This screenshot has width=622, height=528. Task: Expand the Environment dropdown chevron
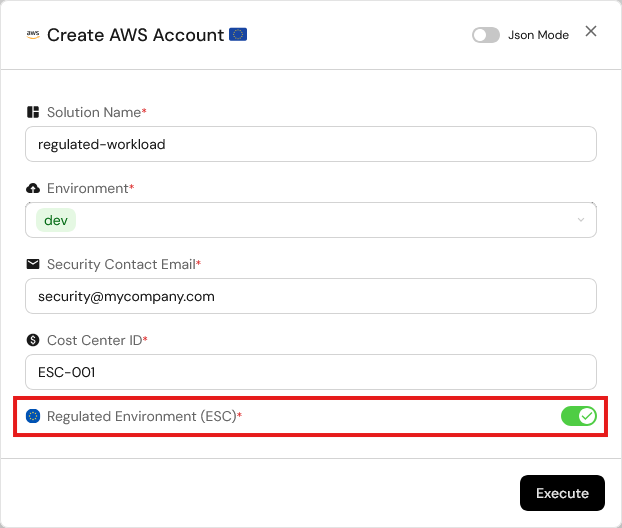click(x=581, y=220)
